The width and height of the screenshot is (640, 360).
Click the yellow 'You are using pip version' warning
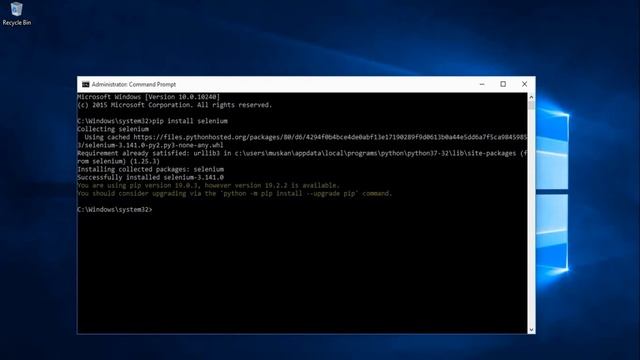pyautogui.click(x=208, y=185)
